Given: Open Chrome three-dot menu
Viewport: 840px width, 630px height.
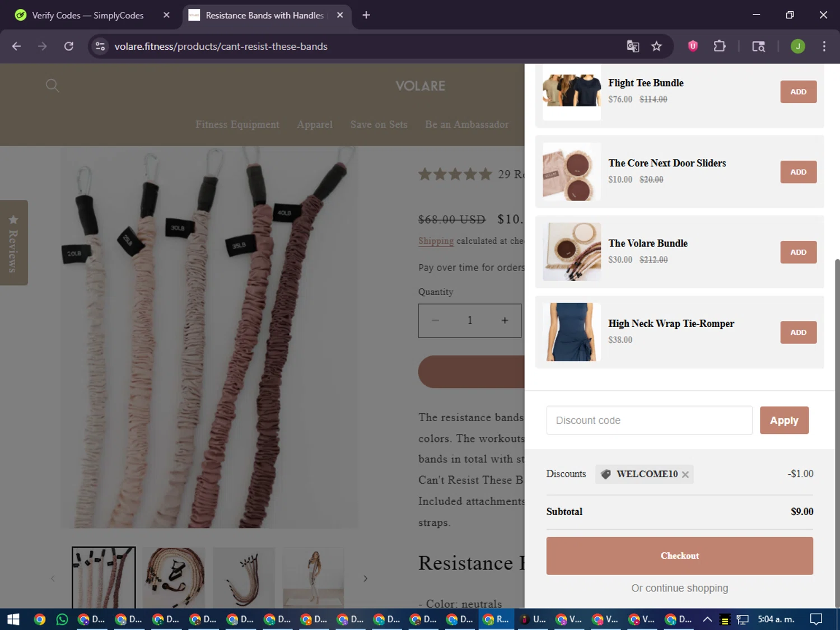Looking at the screenshot, I should (824, 46).
